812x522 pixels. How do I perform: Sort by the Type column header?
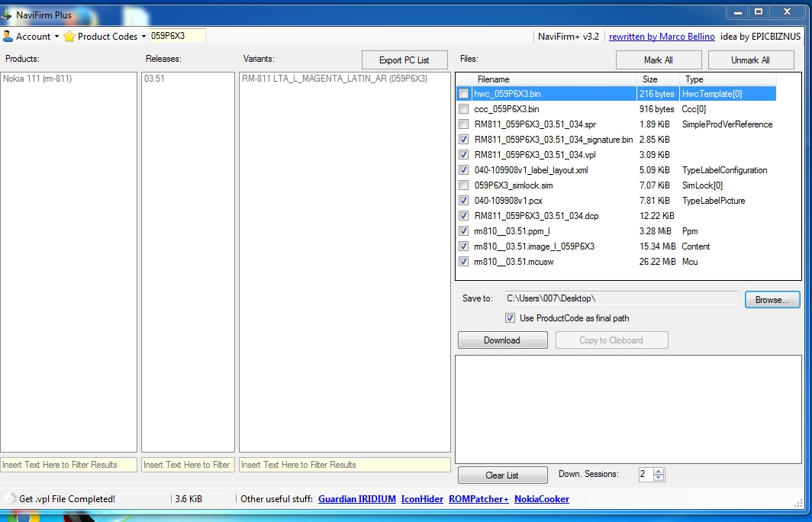727,79
